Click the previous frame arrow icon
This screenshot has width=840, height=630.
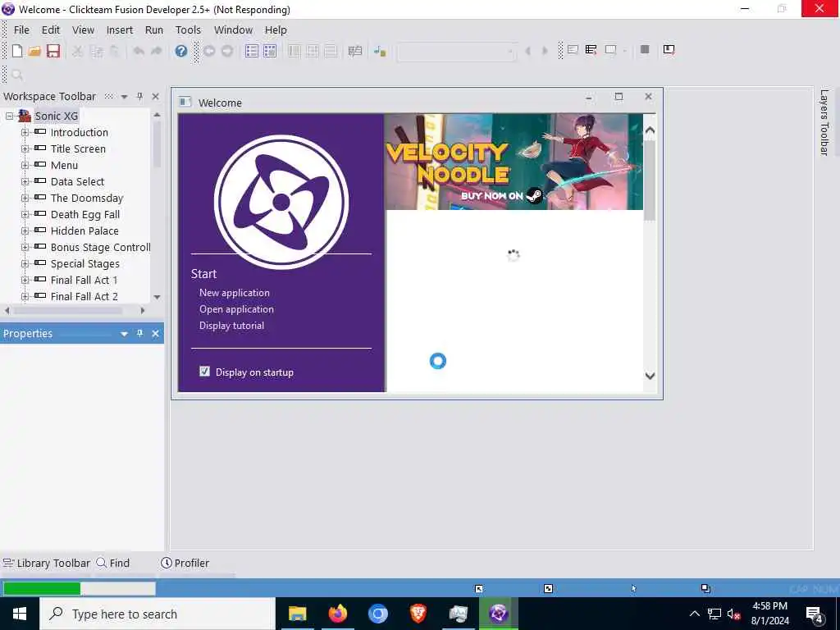coord(527,51)
